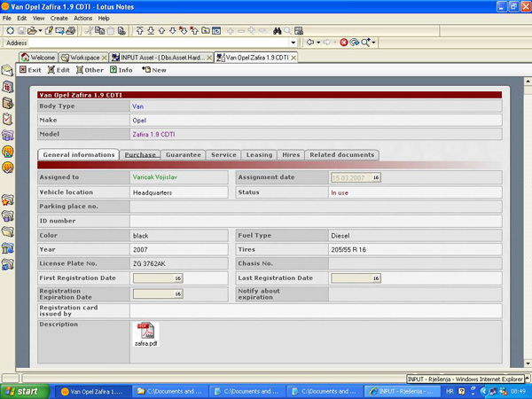Open the Actions menu
The width and height of the screenshot is (532, 399).
tap(82, 18)
